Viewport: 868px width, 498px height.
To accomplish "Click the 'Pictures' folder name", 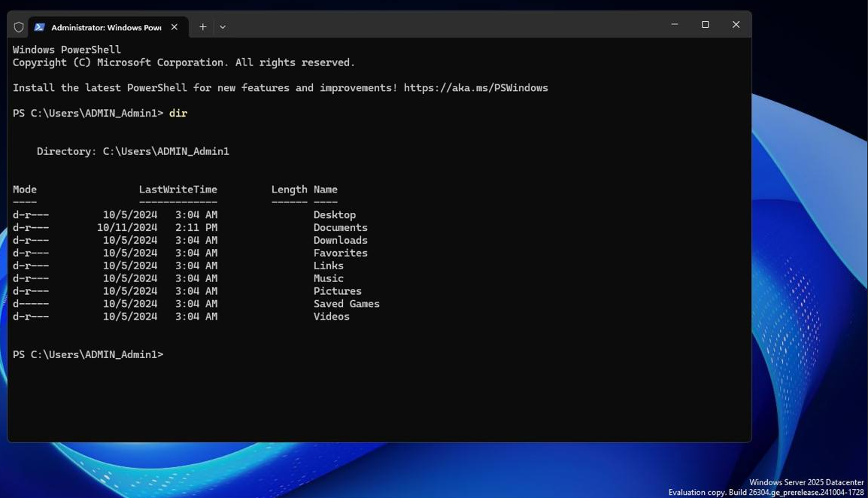I will [337, 291].
